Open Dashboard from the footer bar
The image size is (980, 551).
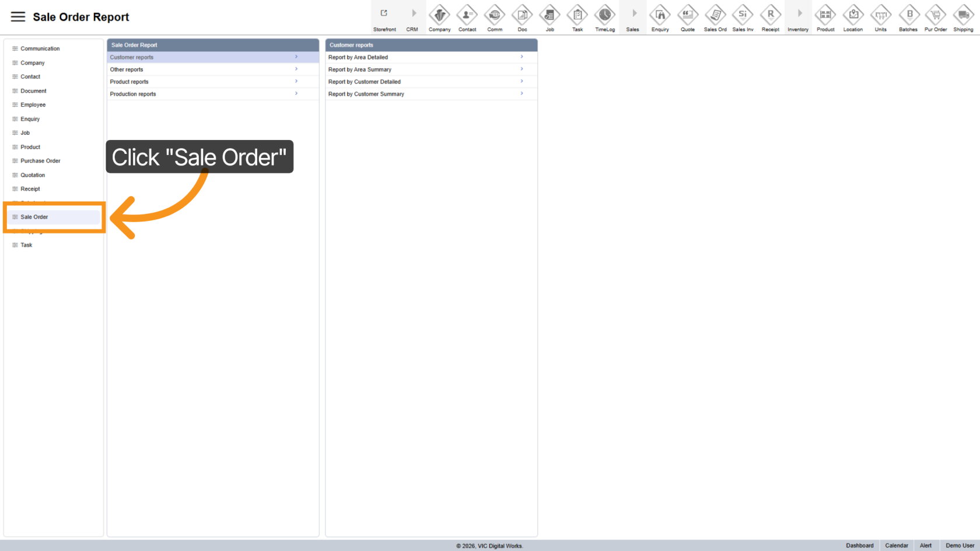click(860, 546)
